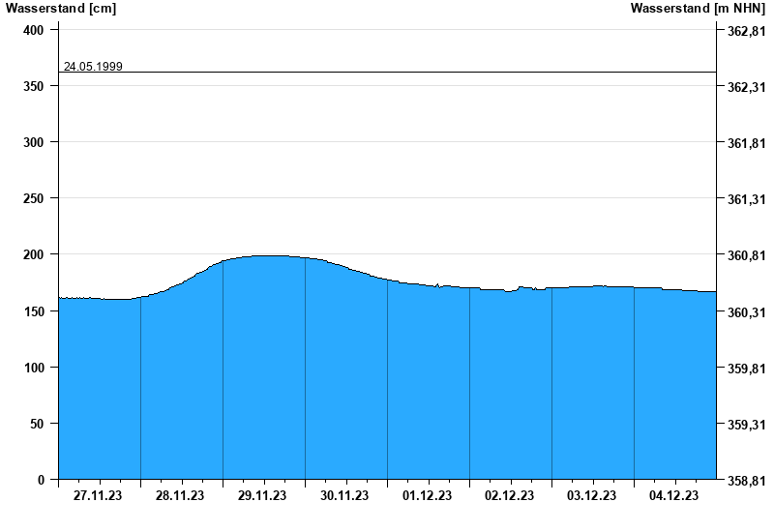This screenshot has width=774, height=532.
Task: Click the 350 tick on the cm axis
Action: (x=34, y=86)
